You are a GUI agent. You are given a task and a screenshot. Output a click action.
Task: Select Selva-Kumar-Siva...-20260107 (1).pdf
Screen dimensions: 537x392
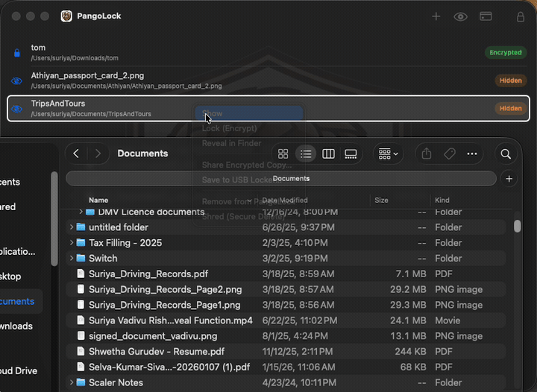click(x=286, y=367)
